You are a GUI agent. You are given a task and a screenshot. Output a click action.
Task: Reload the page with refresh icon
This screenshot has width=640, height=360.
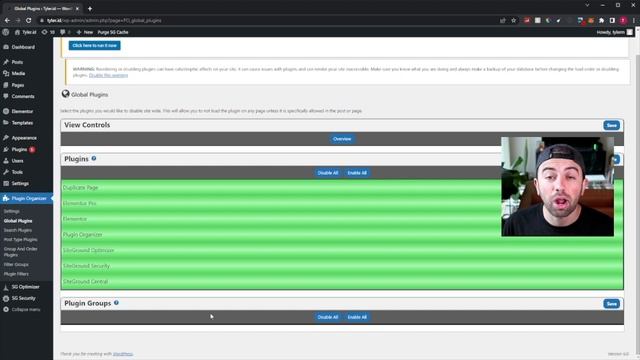pyautogui.click(x=29, y=20)
